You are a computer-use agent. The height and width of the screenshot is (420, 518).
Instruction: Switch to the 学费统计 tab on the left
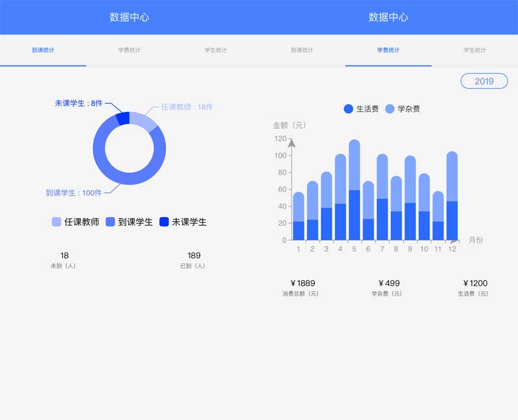pos(129,49)
